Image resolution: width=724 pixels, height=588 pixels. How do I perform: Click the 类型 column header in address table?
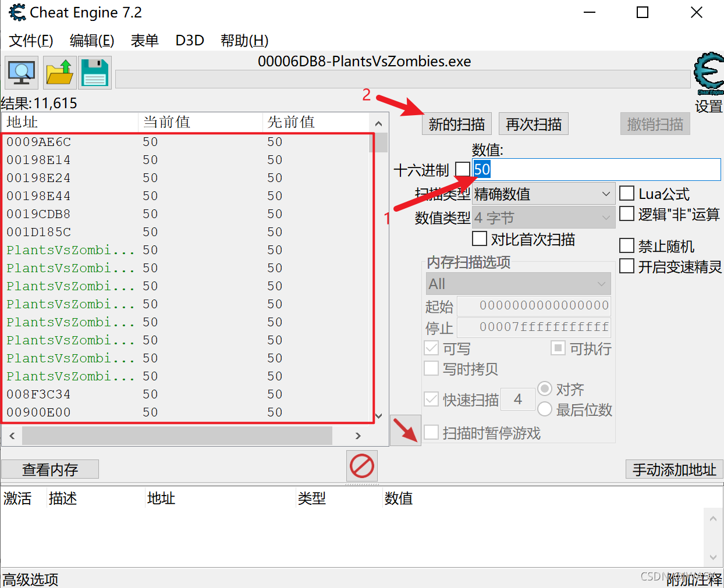[339, 498]
